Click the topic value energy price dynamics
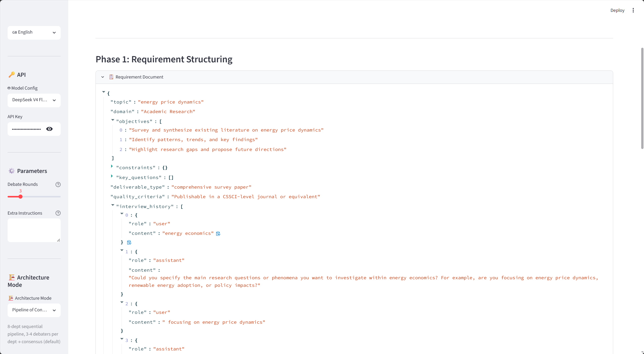This screenshot has height=354, width=644. [x=171, y=102]
